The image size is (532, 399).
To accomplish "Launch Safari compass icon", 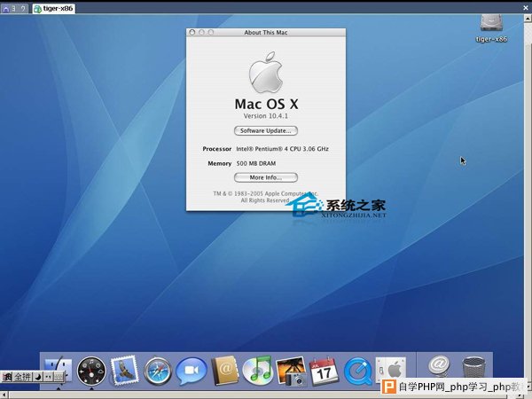I will point(158,372).
